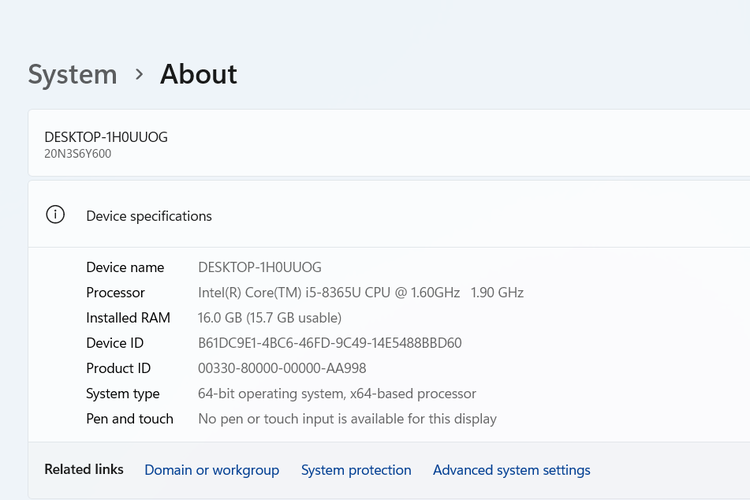The image size is (750, 500).
Task: Open the Domain or workgroup link
Action: coord(211,470)
